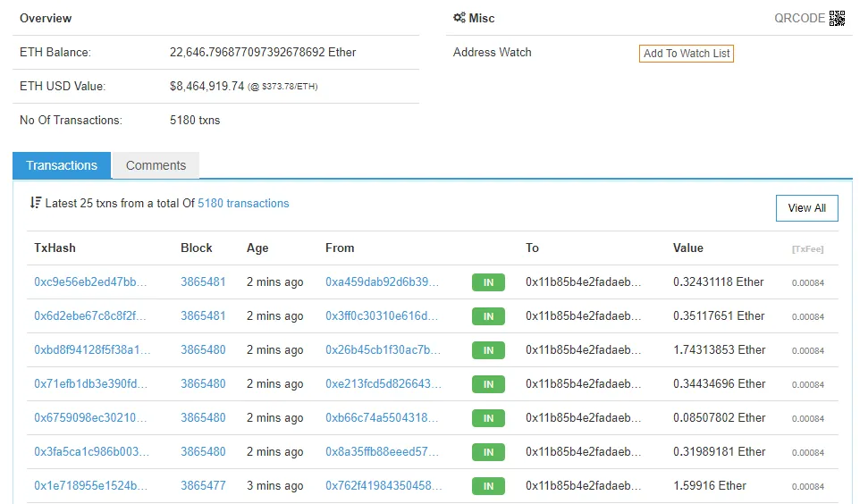Click the 5180 txns count
Image resolution: width=868 pixels, height=504 pixels.
pos(195,120)
